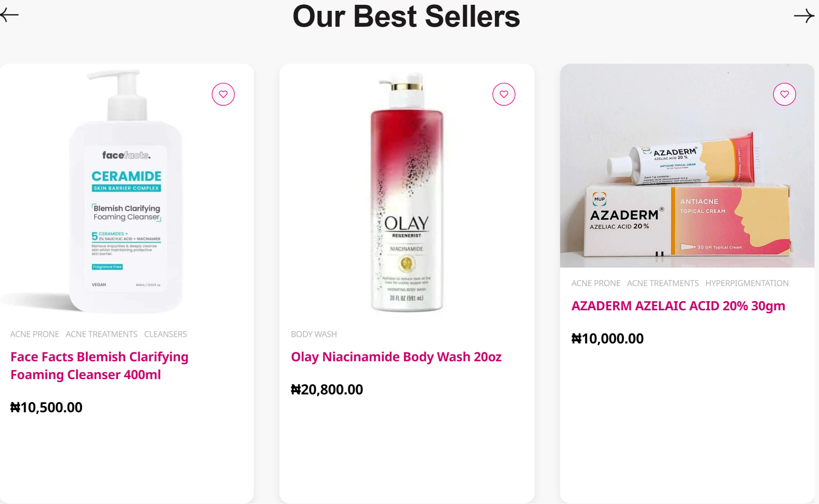Open the CLEANSERS category link
Viewport: 819px width, 504px height.
165,334
